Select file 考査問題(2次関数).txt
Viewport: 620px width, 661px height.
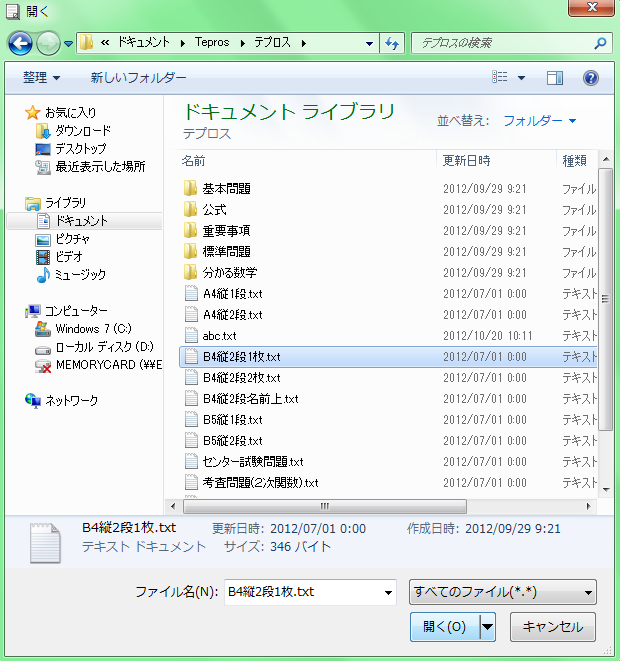(x=388, y=483)
